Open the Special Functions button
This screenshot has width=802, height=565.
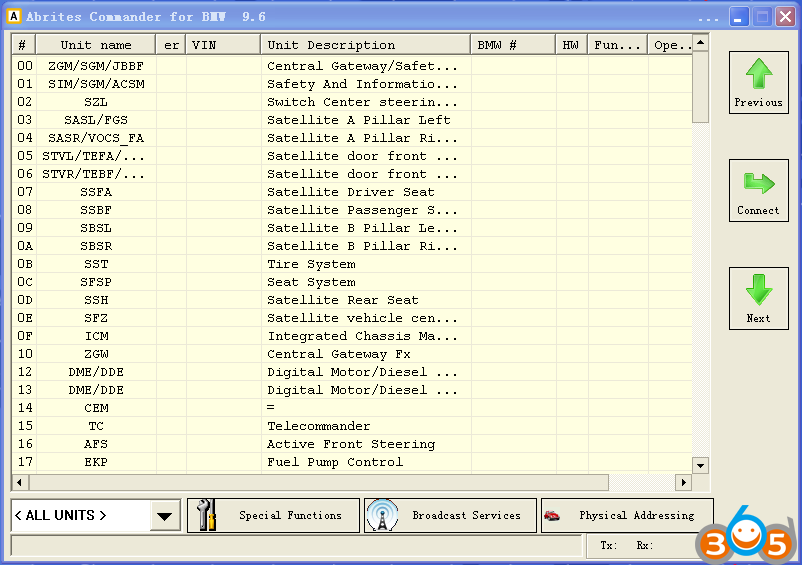273,516
